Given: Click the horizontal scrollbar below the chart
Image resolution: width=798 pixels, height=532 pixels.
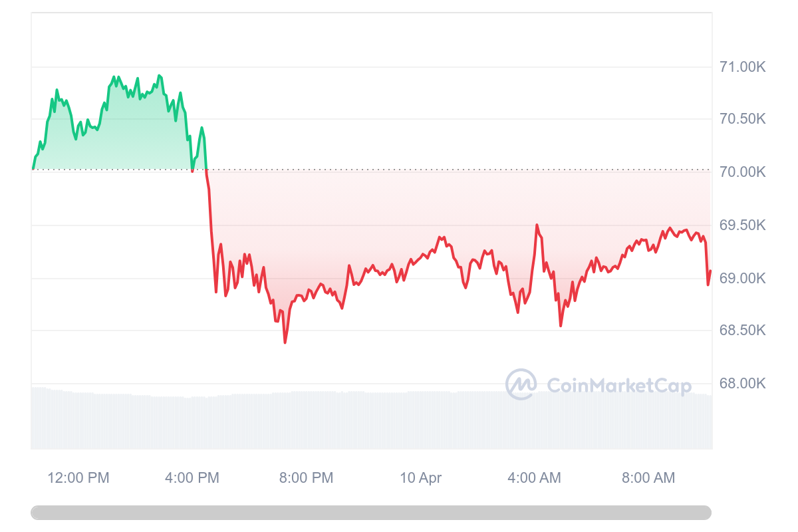Looking at the screenshot, I should pyautogui.click(x=370, y=513).
